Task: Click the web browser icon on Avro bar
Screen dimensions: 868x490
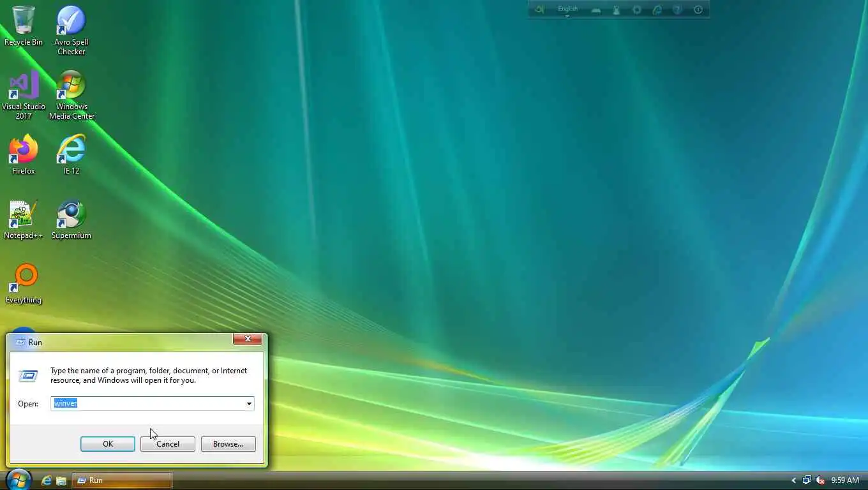Action: tap(657, 10)
